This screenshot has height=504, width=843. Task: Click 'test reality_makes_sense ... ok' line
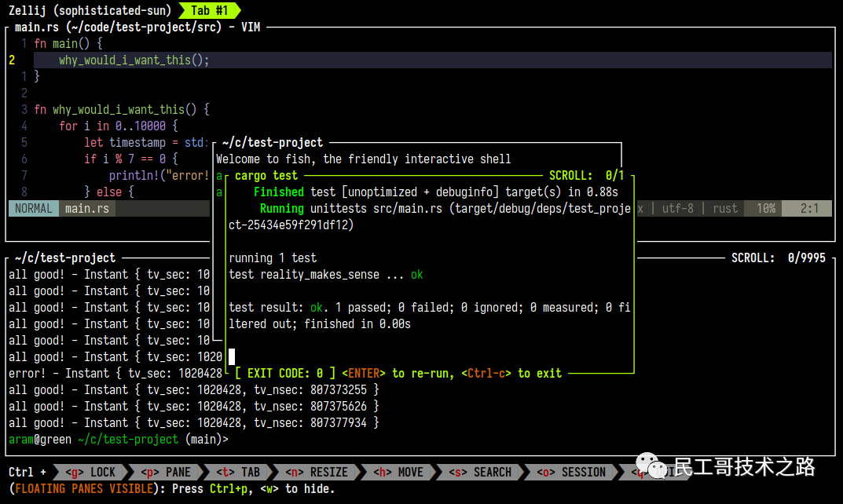[x=326, y=275]
